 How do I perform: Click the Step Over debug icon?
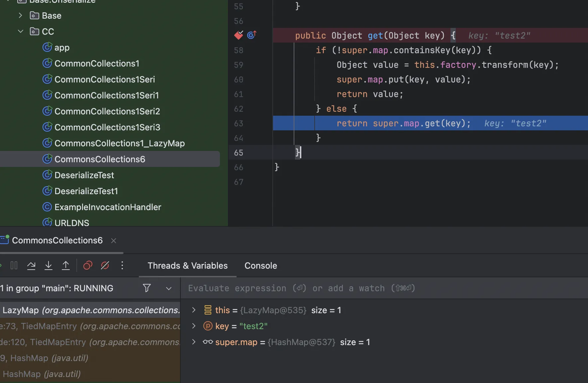pos(31,265)
